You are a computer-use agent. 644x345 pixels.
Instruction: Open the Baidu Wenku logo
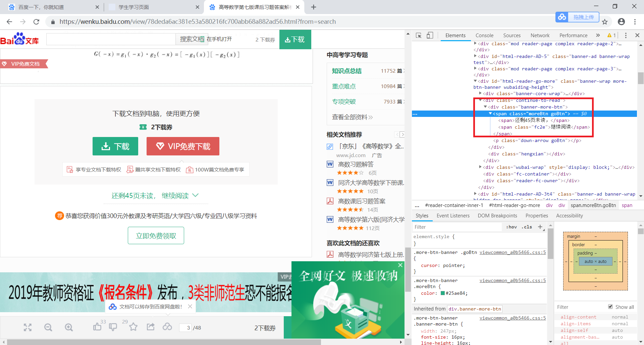[x=19, y=39]
